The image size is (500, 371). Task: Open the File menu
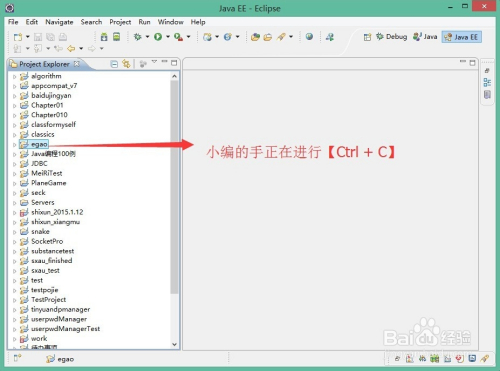tap(13, 22)
